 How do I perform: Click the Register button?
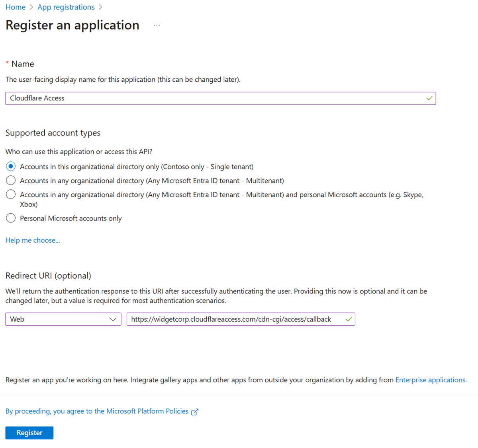29,432
